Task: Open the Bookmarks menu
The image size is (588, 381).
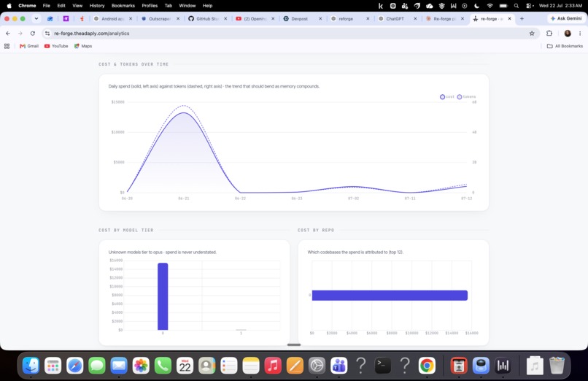Action: click(123, 6)
